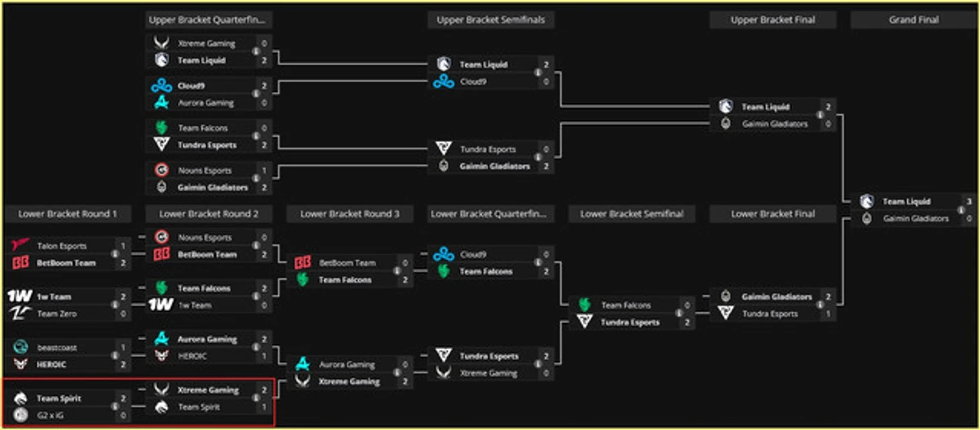Click the Team Zero logo in Lower Bracket Round 1

tap(20, 313)
